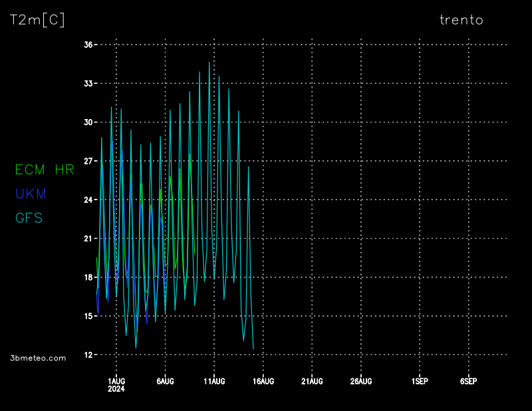This screenshot has height=411, width=532.
Task: Select the trento location label
Action: (462, 20)
